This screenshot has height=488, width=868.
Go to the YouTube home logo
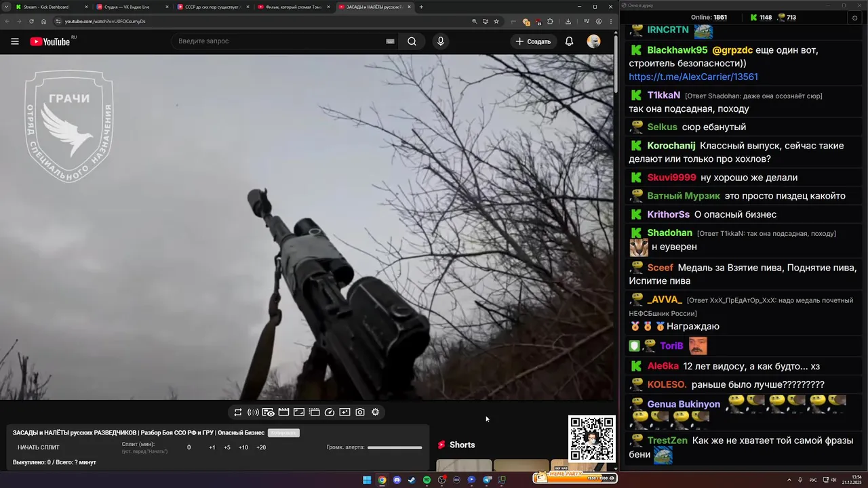tap(50, 41)
